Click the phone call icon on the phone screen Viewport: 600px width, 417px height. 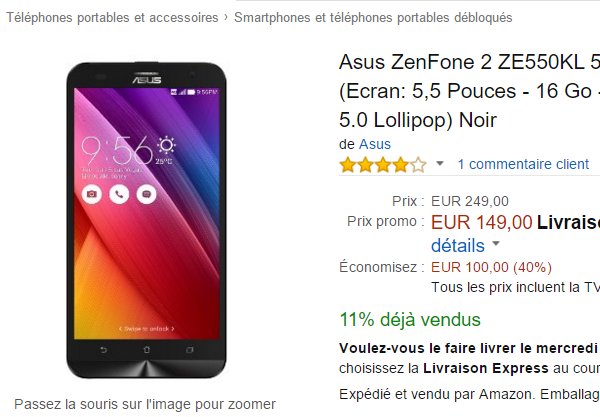click(x=119, y=194)
